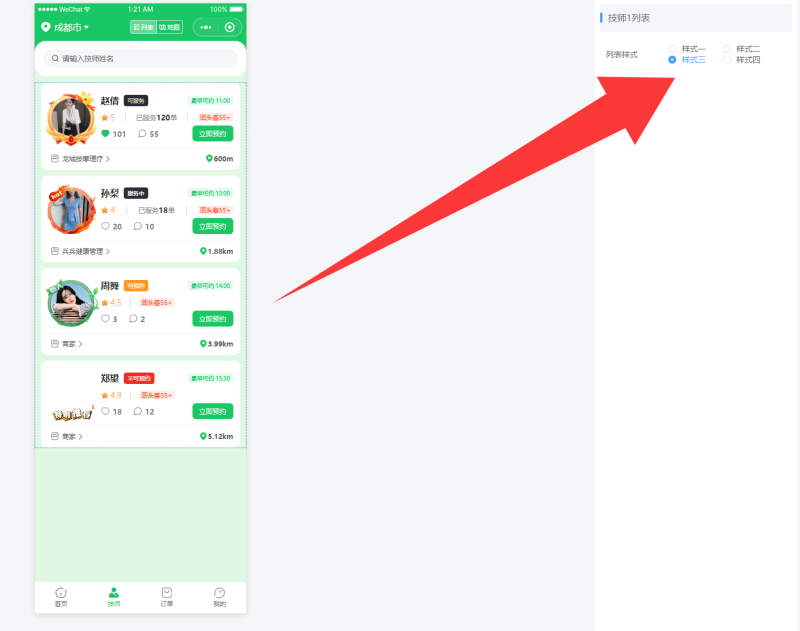Click 立即预约 for 周舞

point(213,319)
